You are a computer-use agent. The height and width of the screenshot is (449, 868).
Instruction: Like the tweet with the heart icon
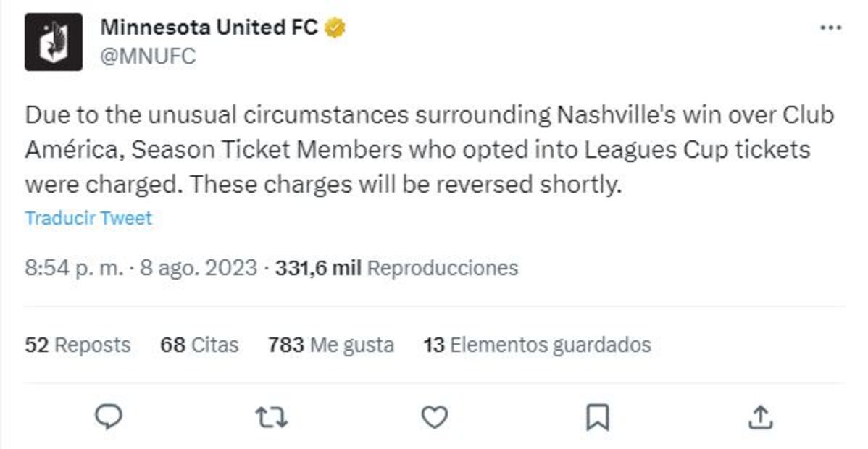point(434,417)
